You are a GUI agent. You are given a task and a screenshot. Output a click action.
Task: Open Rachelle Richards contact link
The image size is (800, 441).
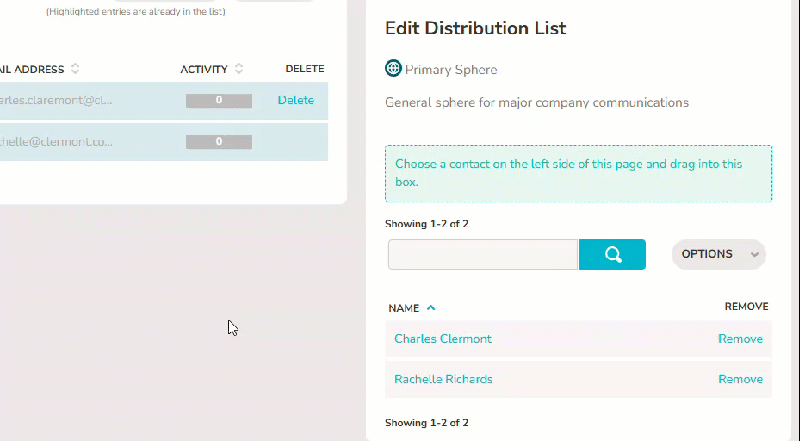click(x=443, y=379)
